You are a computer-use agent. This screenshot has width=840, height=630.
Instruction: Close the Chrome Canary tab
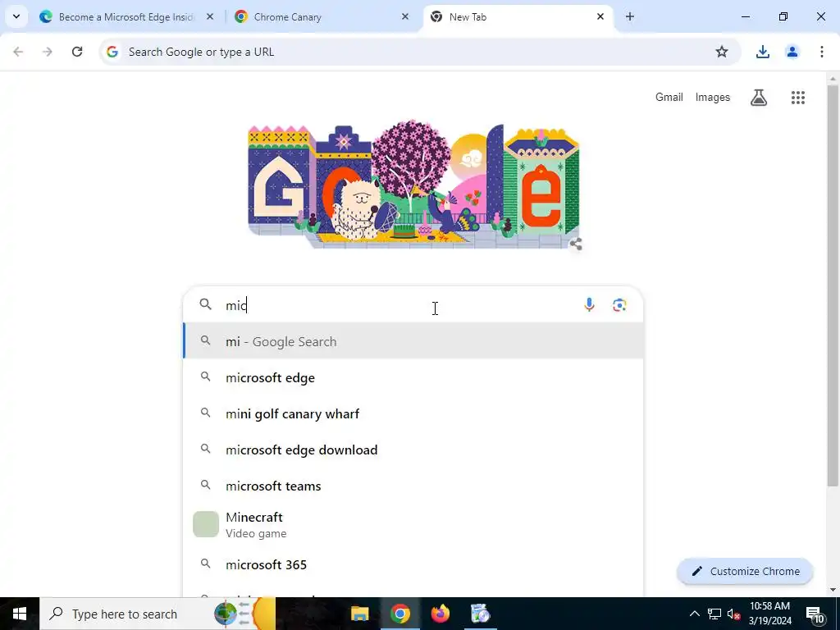(x=405, y=16)
